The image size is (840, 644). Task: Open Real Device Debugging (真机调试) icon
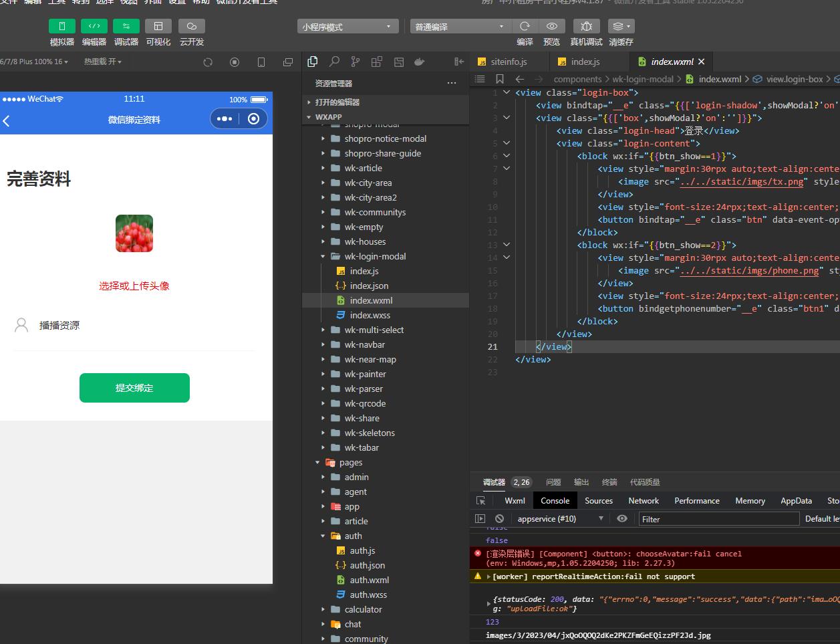tap(586, 26)
